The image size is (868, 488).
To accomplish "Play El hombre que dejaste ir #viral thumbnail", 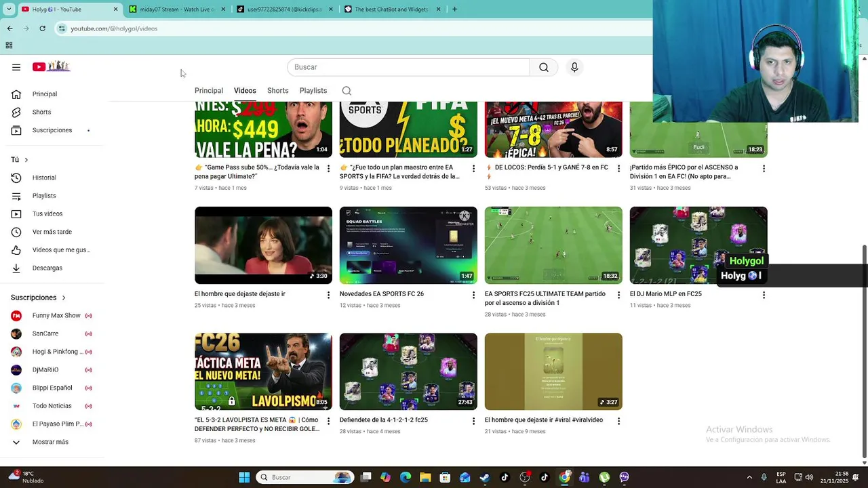I will tap(553, 371).
